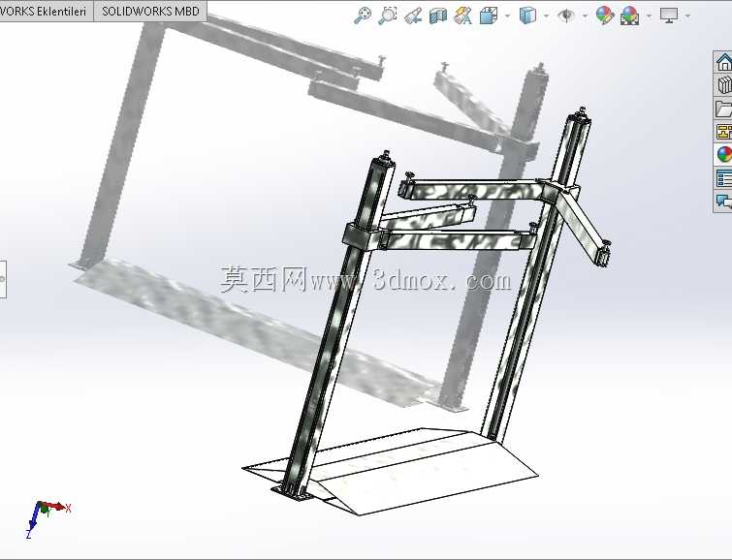
Task: Open the Design Library task pane
Action: (723, 85)
